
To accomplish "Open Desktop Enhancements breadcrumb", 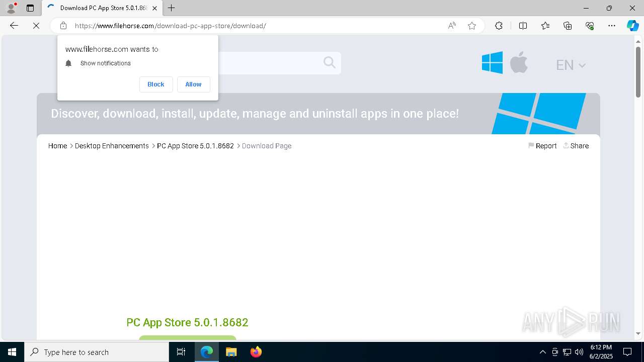I will point(112,146).
